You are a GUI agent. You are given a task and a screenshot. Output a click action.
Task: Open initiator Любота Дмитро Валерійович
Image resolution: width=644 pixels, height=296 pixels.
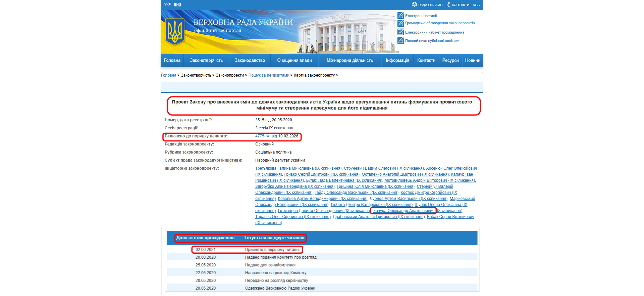pyautogui.click(x=371, y=205)
